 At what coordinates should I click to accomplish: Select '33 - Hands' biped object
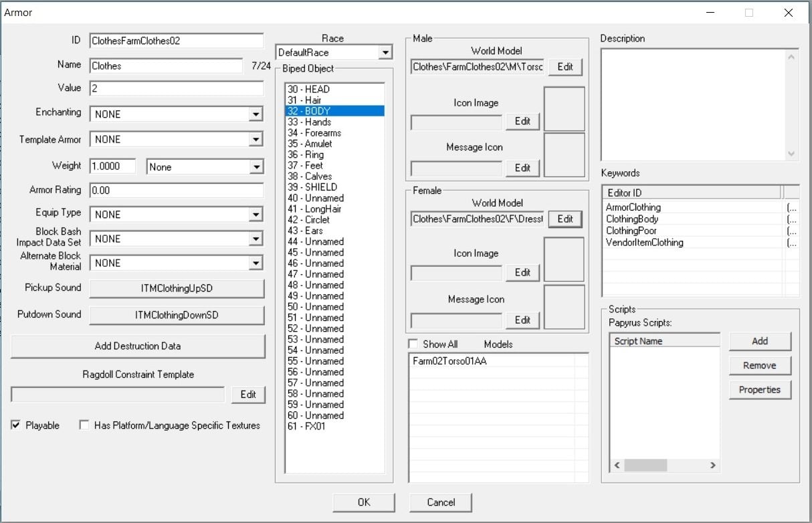coord(334,122)
